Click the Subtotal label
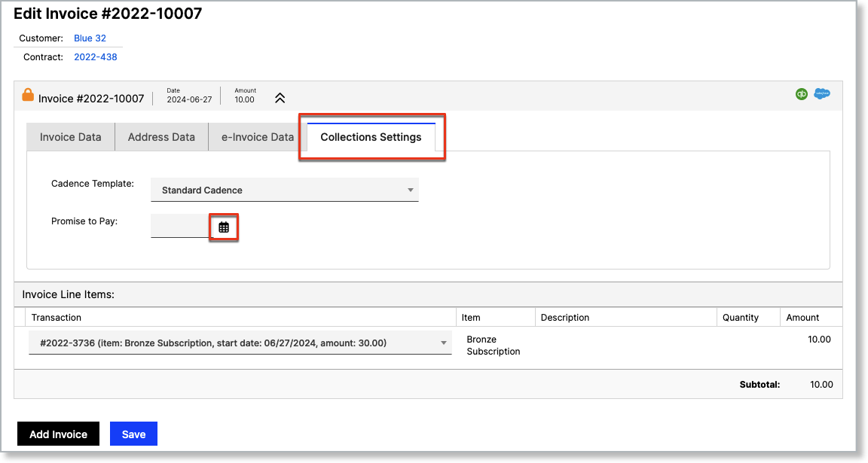The width and height of the screenshot is (868, 463). point(759,385)
